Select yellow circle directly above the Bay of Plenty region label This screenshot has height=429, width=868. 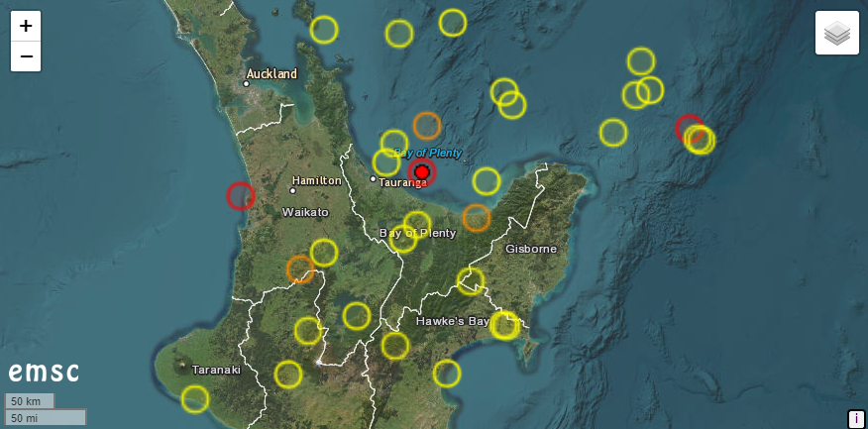click(x=417, y=225)
